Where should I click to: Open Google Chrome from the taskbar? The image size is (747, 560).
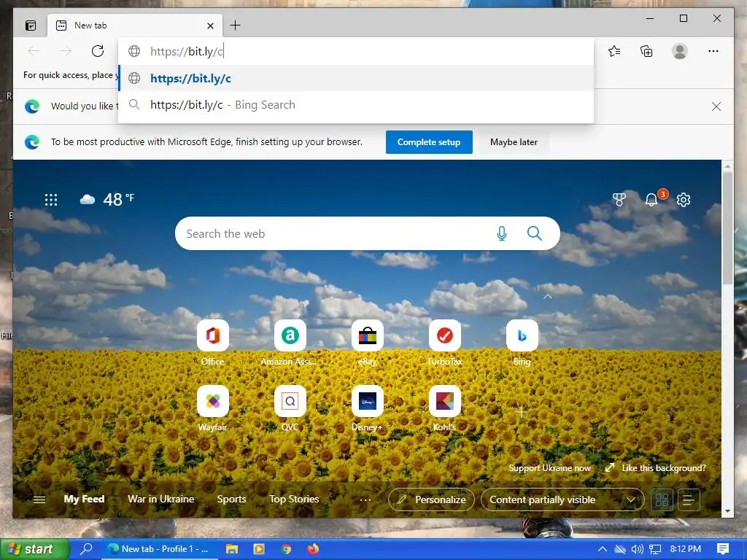[x=286, y=549]
